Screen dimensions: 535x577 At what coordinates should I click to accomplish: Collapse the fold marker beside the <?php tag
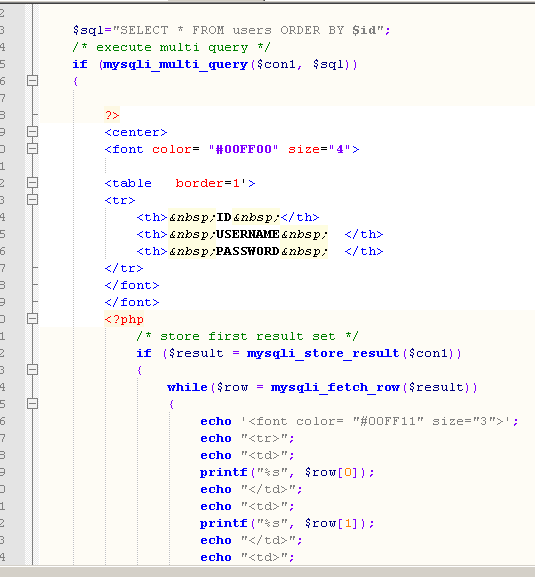tap(32, 318)
